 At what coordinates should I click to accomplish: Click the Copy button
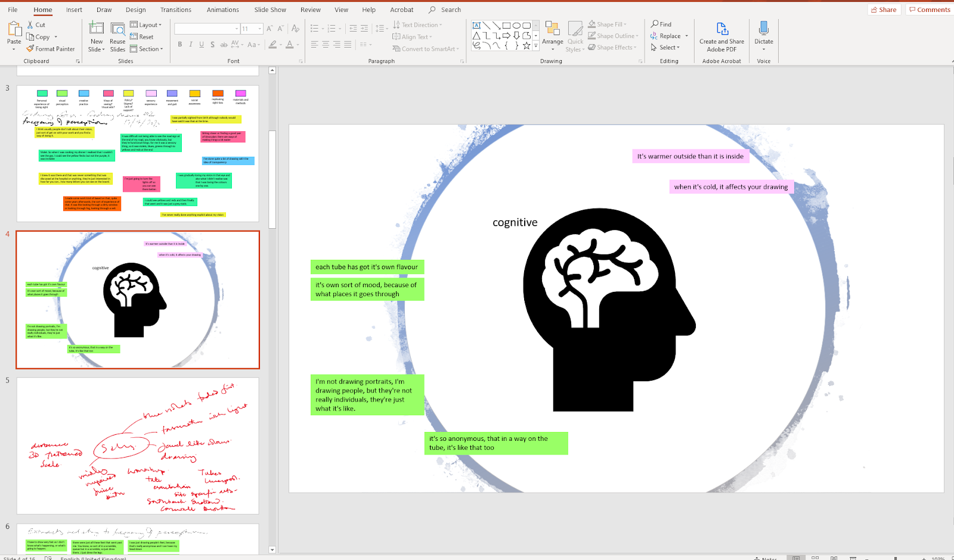(38, 37)
